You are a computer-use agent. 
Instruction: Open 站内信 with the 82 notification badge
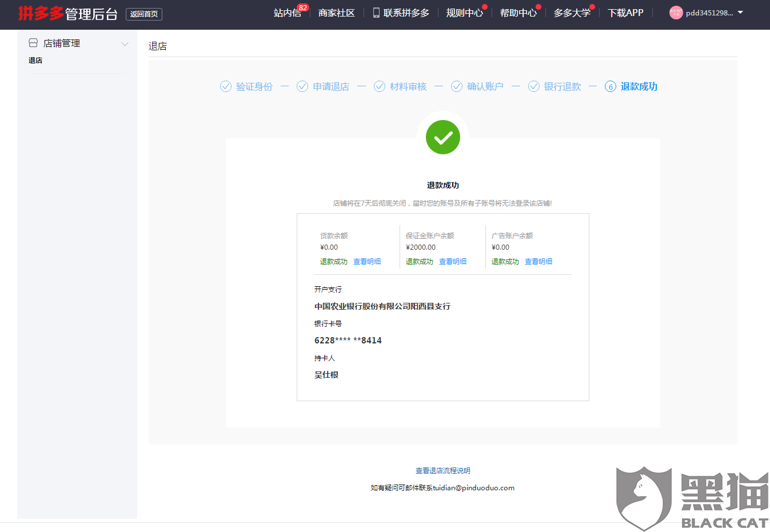(289, 13)
